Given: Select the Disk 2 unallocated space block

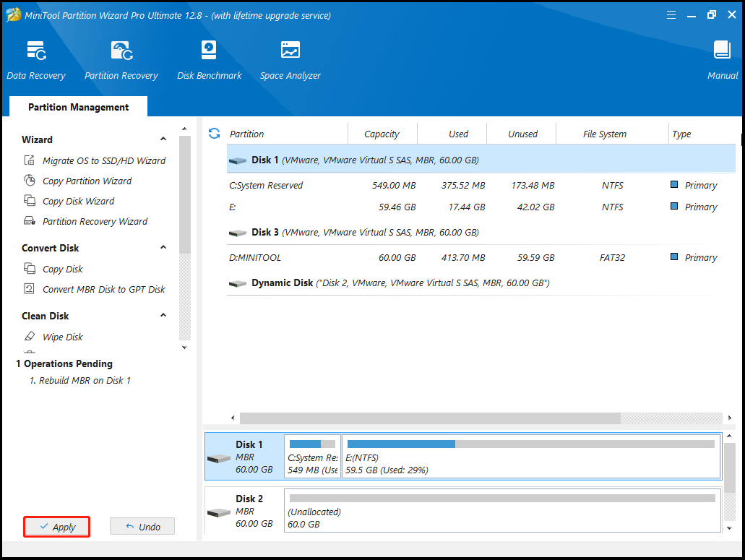Looking at the screenshot, I should point(501,511).
